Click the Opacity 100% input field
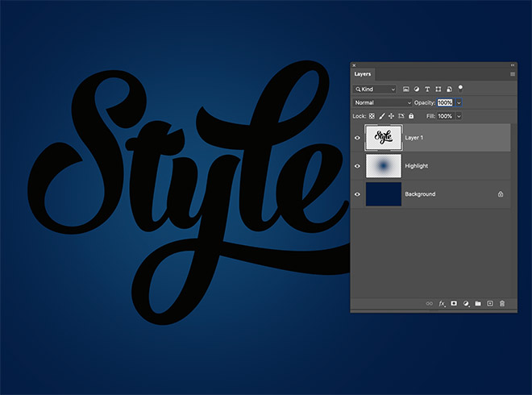The height and width of the screenshot is (395, 532). pos(445,102)
